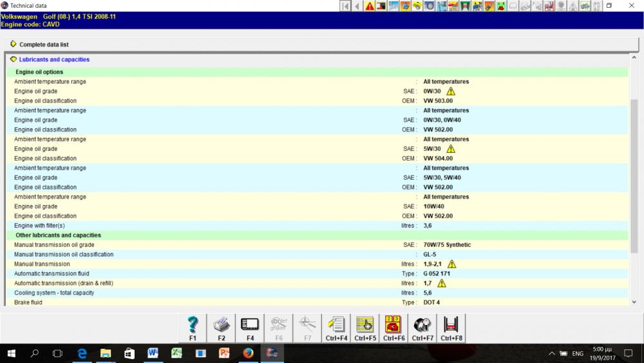Show hidden system tray icons
Viewport: 644px width, 363px height.
click(552, 353)
